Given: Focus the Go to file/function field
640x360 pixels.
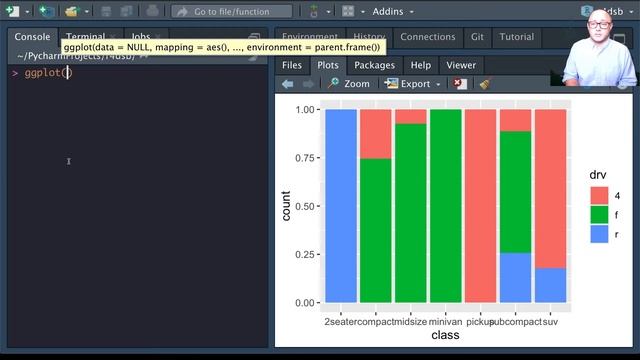Looking at the screenshot, I should pyautogui.click(x=232, y=11).
